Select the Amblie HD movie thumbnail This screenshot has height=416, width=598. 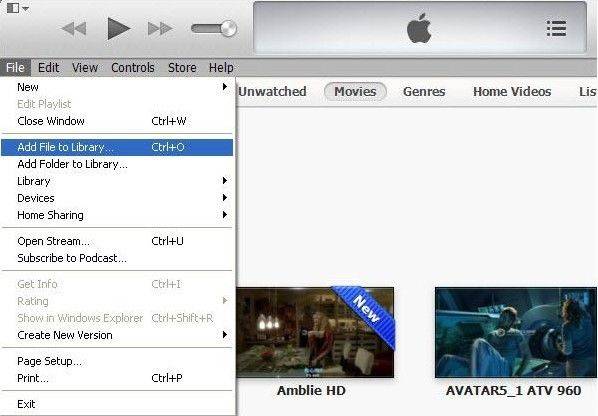click(315, 332)
